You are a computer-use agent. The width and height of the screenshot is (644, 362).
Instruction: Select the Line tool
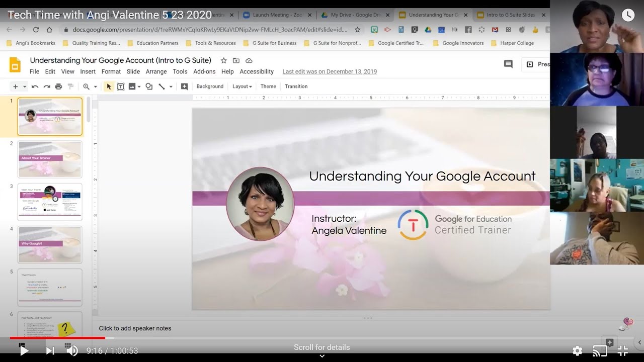click(x=162, y=86)
